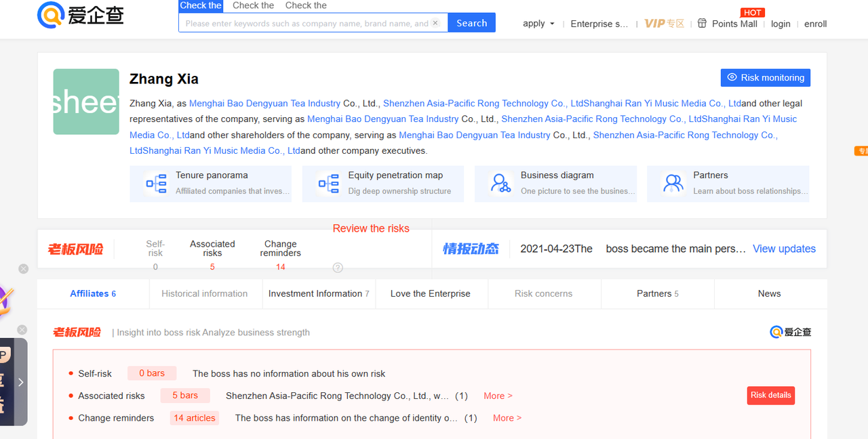Click 'change of identity' text in Change reminders row

pyautogui.click(x=347, y=418)
